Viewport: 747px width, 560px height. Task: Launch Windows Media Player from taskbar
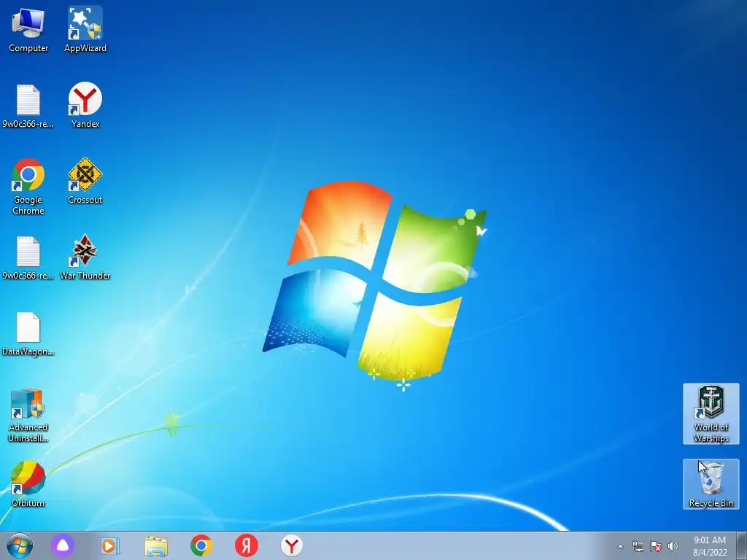click(x=109, y=545)
